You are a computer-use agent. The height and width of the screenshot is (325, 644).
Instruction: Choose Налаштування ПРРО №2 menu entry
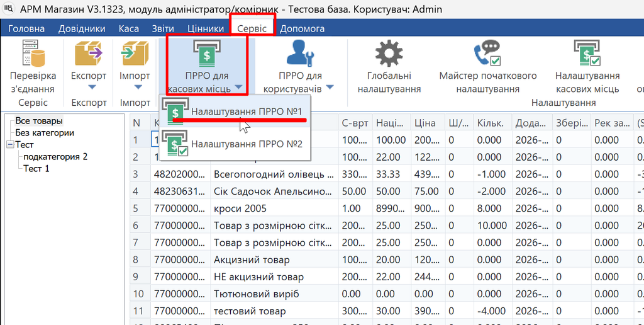click(x=235, y=144)
